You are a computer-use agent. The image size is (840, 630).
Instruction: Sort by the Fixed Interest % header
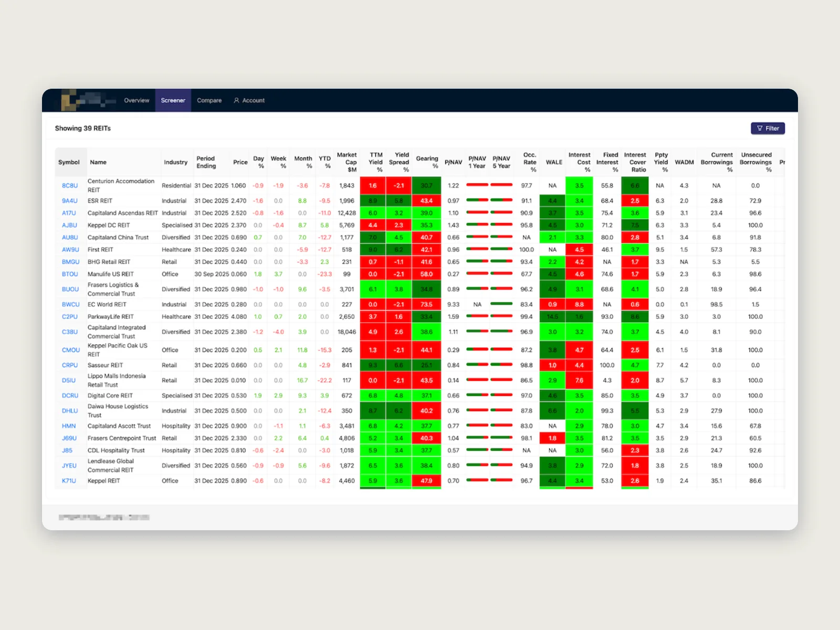[607, 162]
